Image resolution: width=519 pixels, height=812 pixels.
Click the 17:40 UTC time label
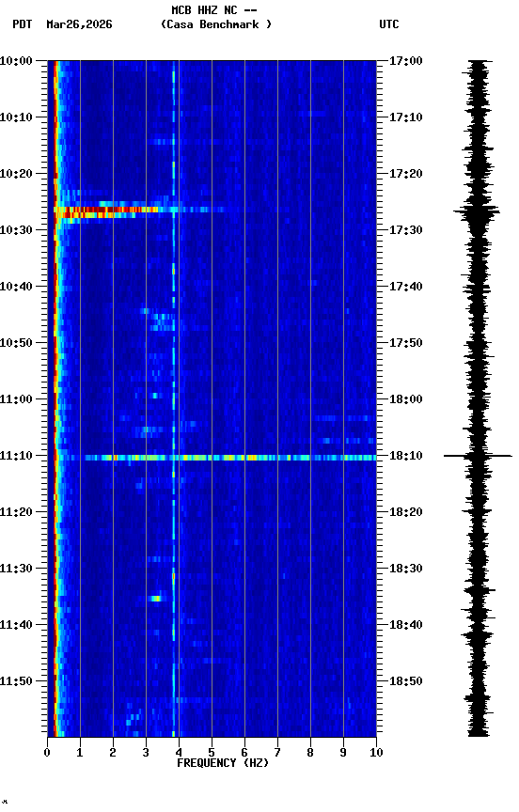(406, 287)
